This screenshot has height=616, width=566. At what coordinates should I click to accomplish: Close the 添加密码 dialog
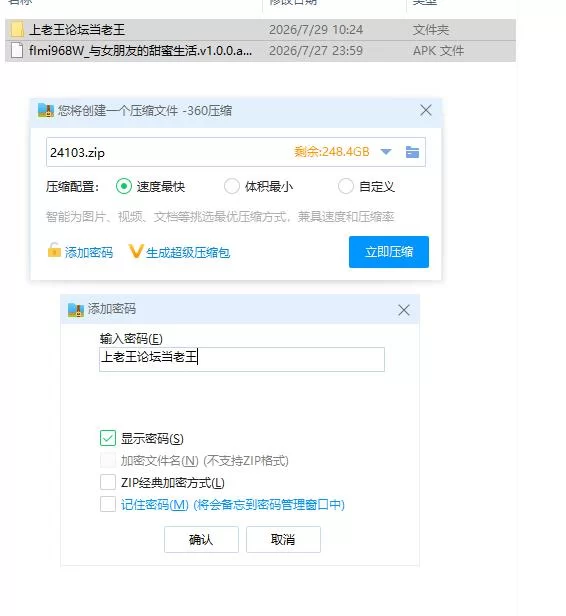point(404,310)
